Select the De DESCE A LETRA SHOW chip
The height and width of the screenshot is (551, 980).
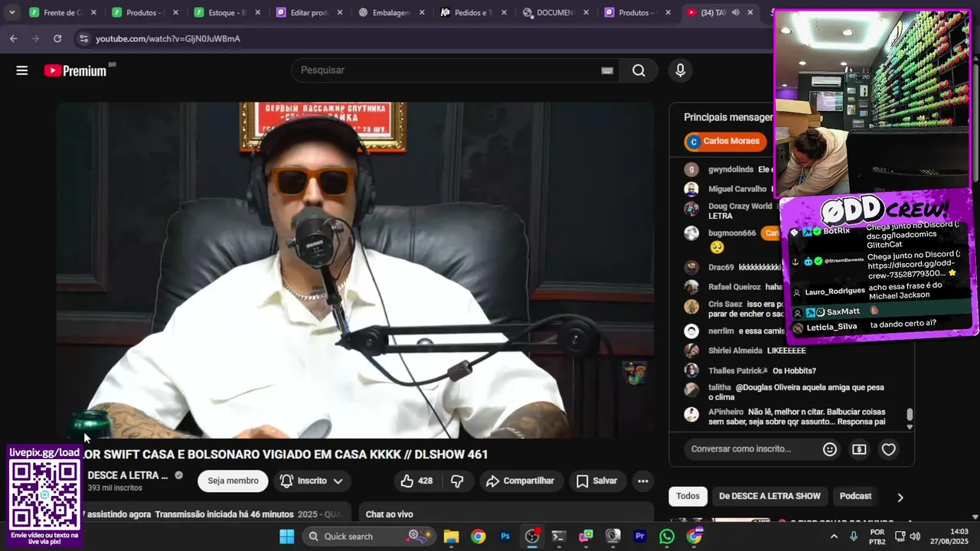769,496
